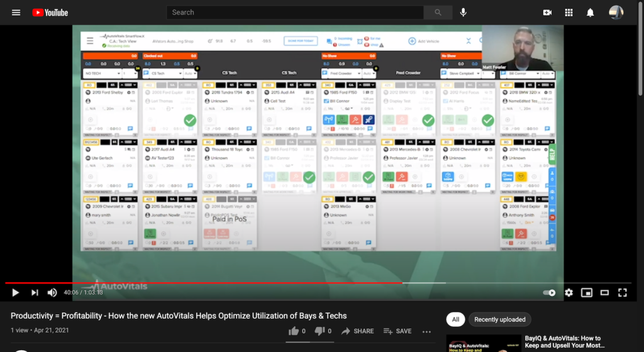Click the green HELP side tab
The width and height of the screenshot is (644, 352).
[x=552, y=154]
